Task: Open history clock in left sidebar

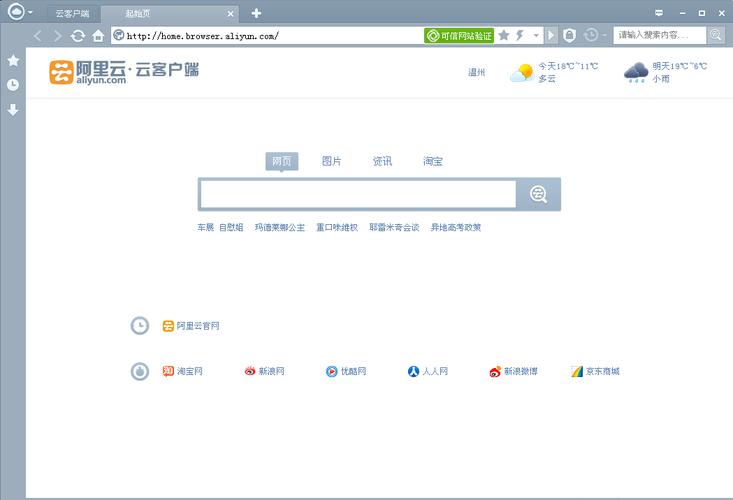Action: 13,85
